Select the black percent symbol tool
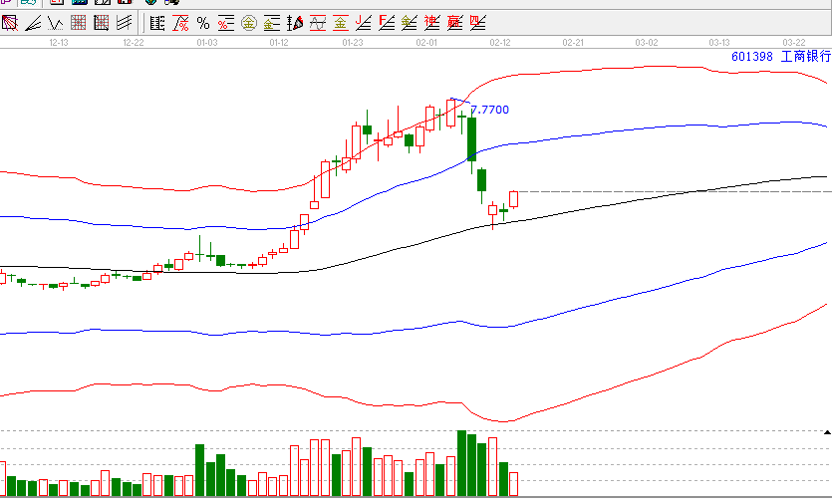Viewport: 832px width, 504px height. pos(202,23)
